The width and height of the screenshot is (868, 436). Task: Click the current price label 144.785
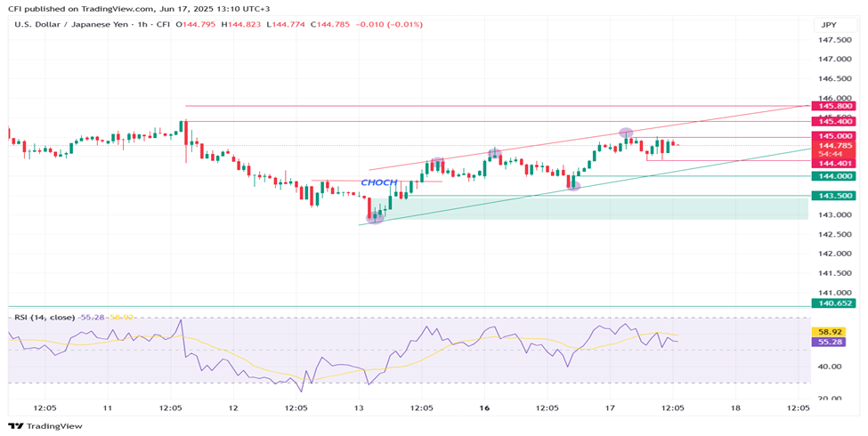[x=833, y=146]
